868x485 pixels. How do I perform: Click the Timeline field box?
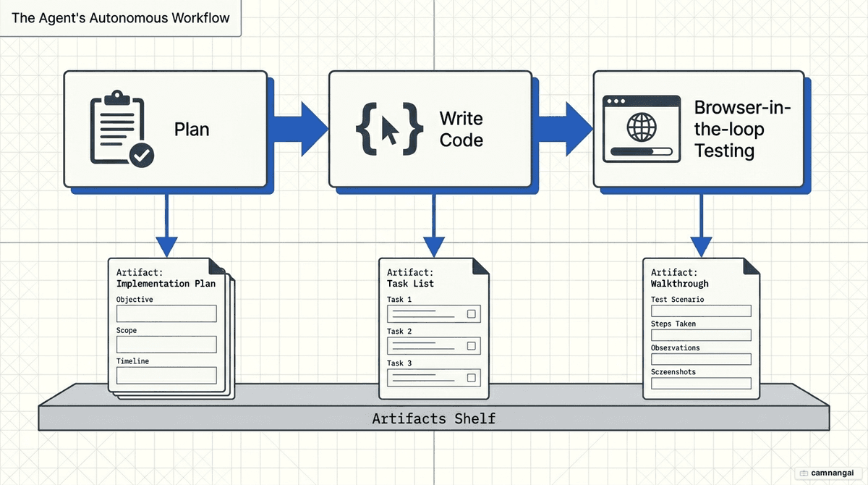pyautogui.click(x=166, y=375)
